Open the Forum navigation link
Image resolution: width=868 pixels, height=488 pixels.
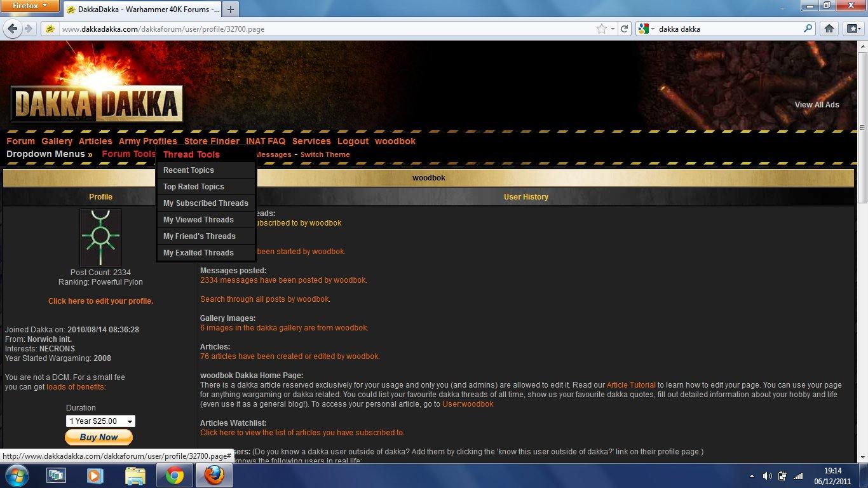tap(20, 141)
